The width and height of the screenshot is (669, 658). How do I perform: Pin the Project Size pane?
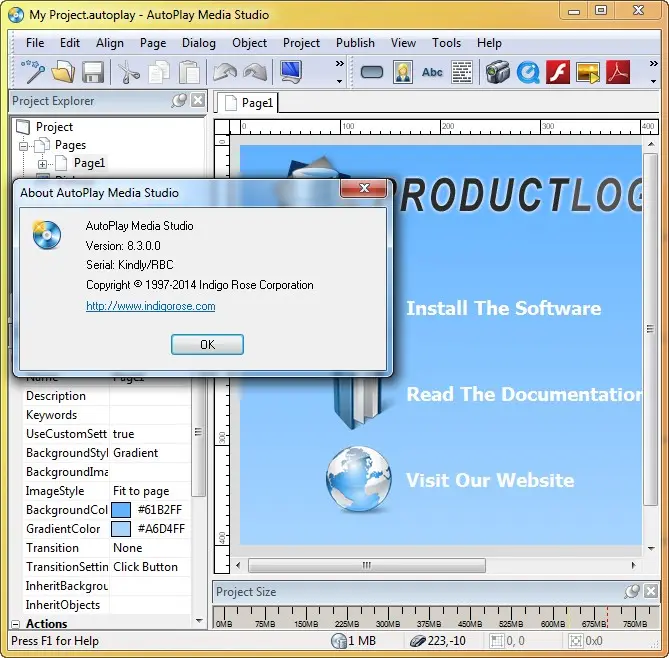click(x=631, y=591)
